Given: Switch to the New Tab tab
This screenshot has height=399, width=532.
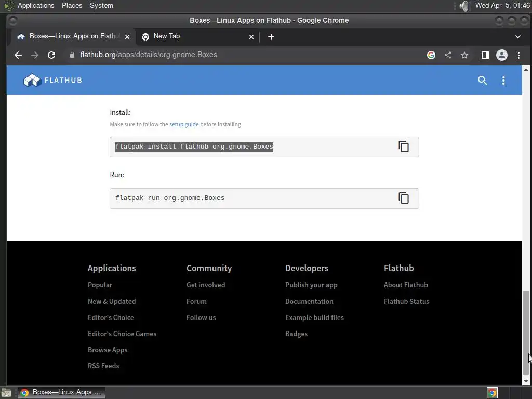Looking at the screenshot, I should click(x=198, y=37).
